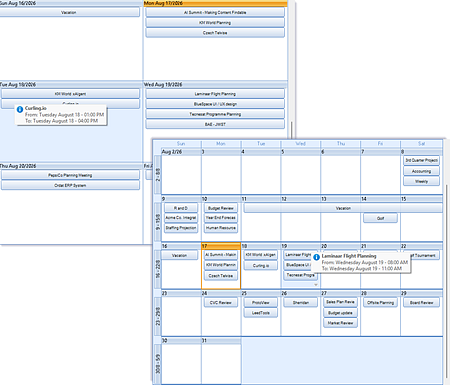This screenshot has width=450, height=385.
Task: Select Curling.io event in month view
Action: pos(261,266)
